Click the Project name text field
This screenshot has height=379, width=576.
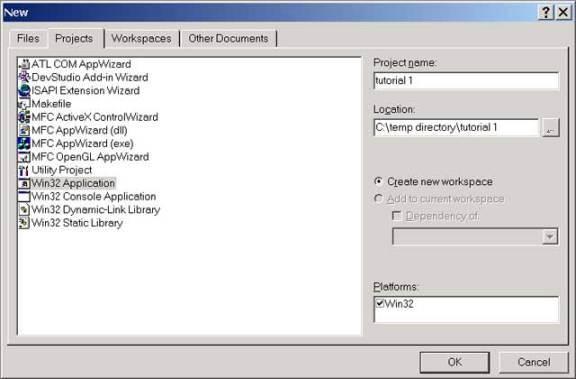[x=466, y=80]
